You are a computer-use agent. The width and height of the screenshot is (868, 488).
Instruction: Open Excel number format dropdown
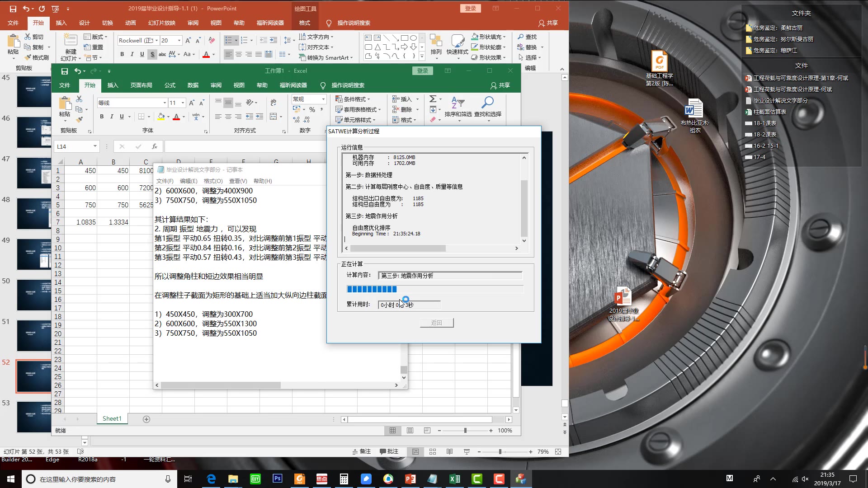click(323, 99)
